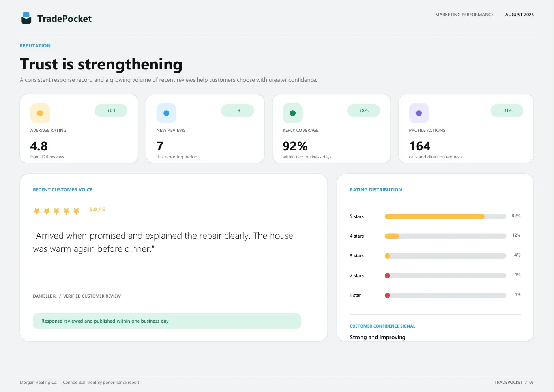Click the +8% change badge
This screenshot has height=392, width=554.
tap(363, 111)
